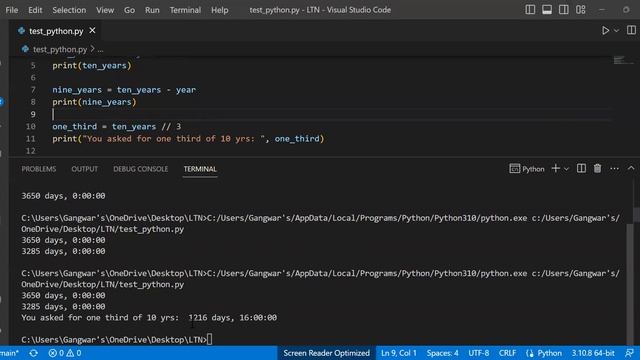Toggle primary side bar layout icon

530,9
